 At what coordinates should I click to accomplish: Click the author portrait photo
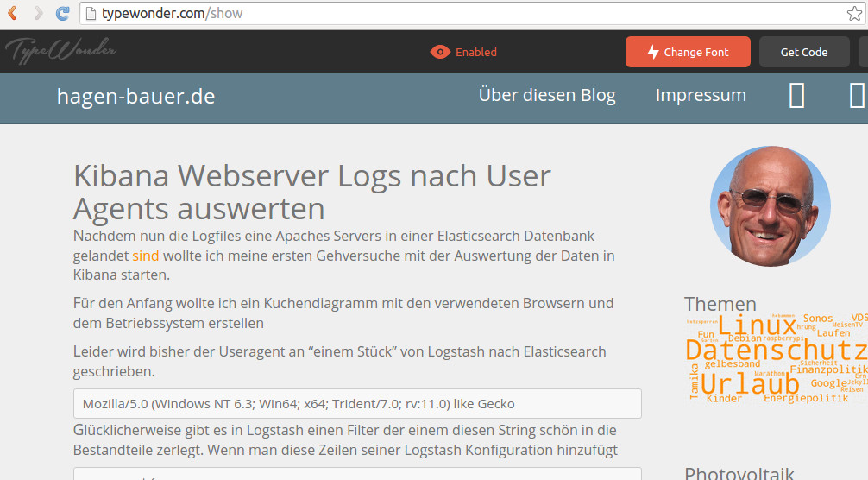click(770, 206)
